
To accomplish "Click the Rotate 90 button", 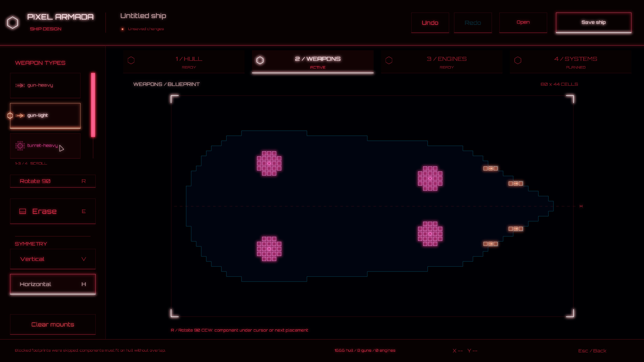I will click(x=53, y=181).
